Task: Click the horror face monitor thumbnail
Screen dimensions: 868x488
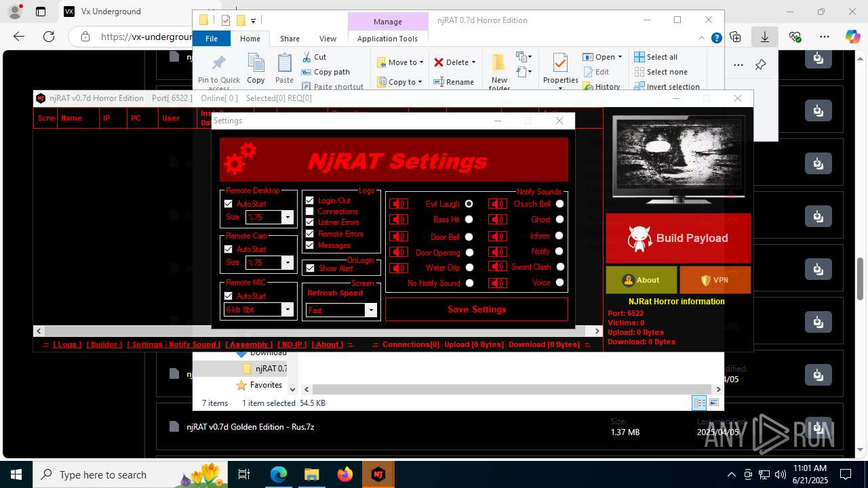Action: (x=678, y=161)
